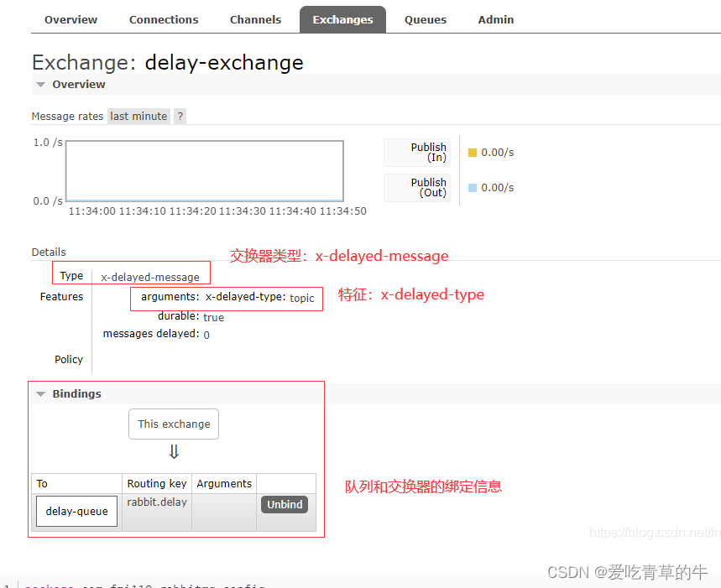
Task: Click the downward arrow under This exchange
Action: coord(174,451)
